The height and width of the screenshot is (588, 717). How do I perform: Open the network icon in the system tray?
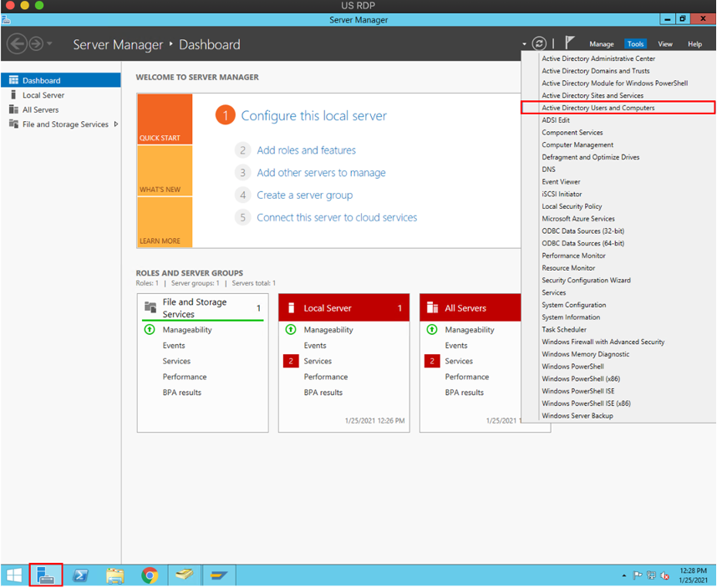coord(652,575)
